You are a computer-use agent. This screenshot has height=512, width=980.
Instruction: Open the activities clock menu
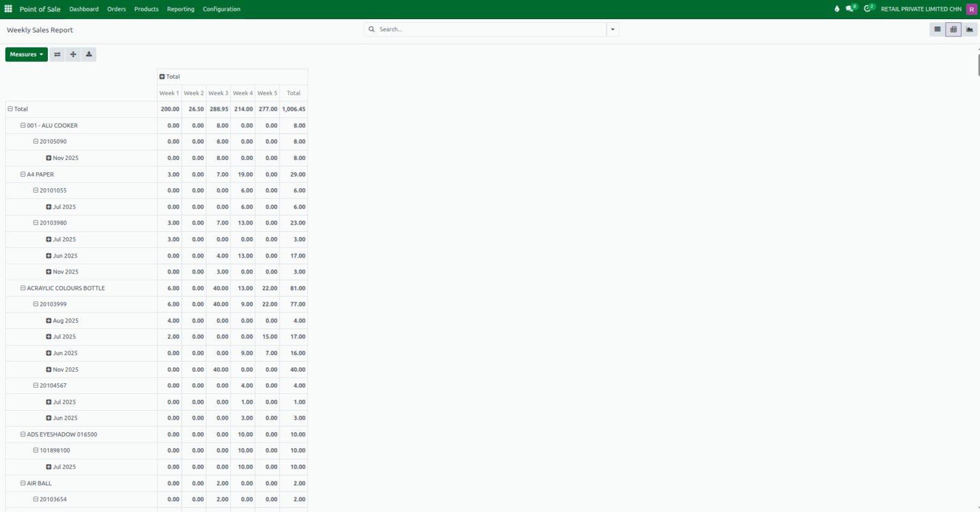(868, 8)
